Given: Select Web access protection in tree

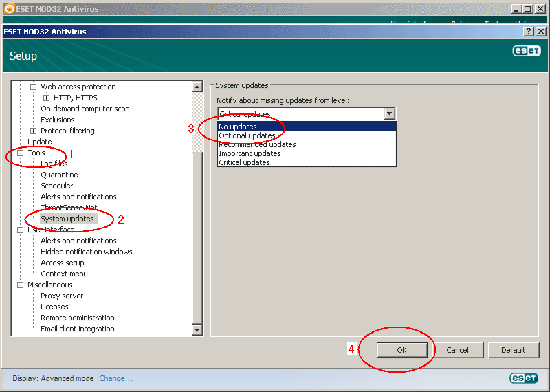Looking at the screenshot, I should coord(78,87).
